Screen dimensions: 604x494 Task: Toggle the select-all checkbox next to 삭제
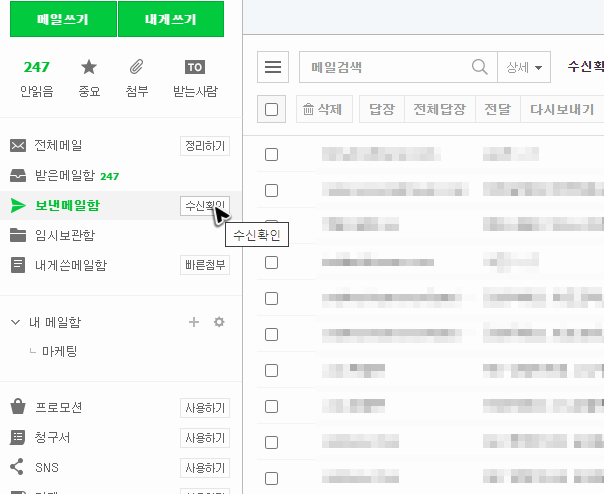pyautogui.click(x=272, y=109)
